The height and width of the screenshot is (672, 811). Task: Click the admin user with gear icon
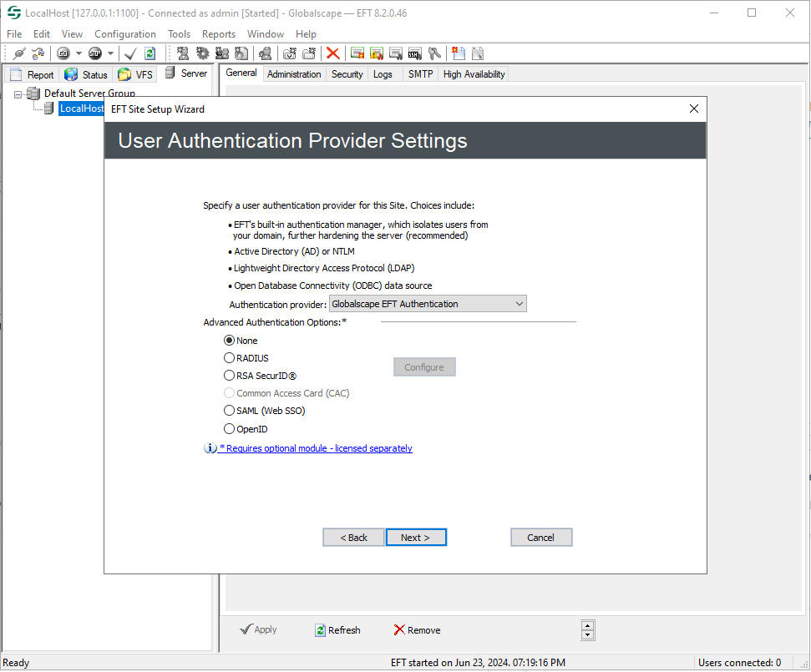[266, 53]
